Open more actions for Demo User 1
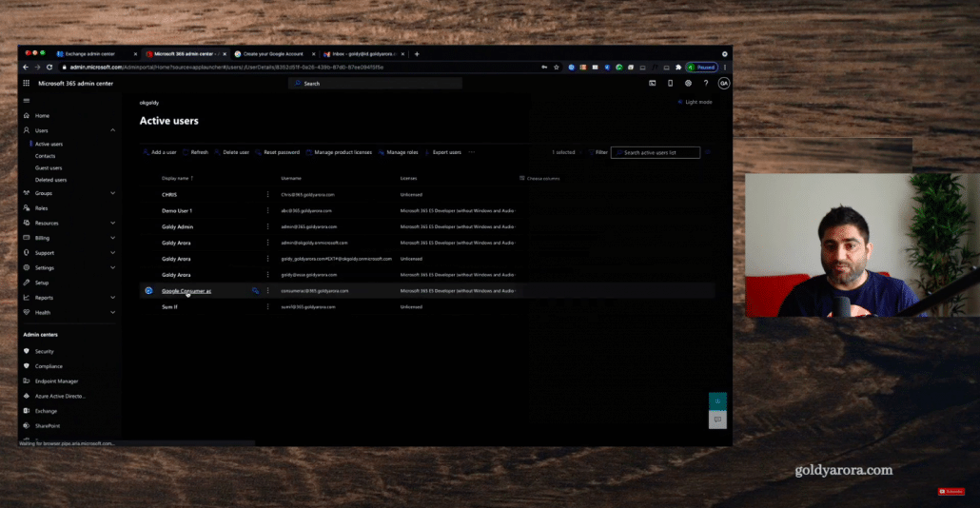Image resolution: width=980 pixels, height=508 pixels. click(x=267, y=210)
